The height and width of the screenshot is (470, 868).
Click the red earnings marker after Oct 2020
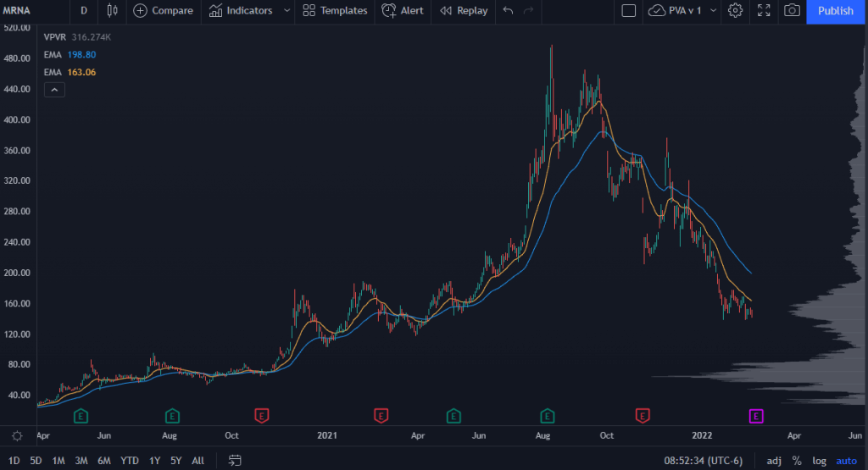coord(261,416)
